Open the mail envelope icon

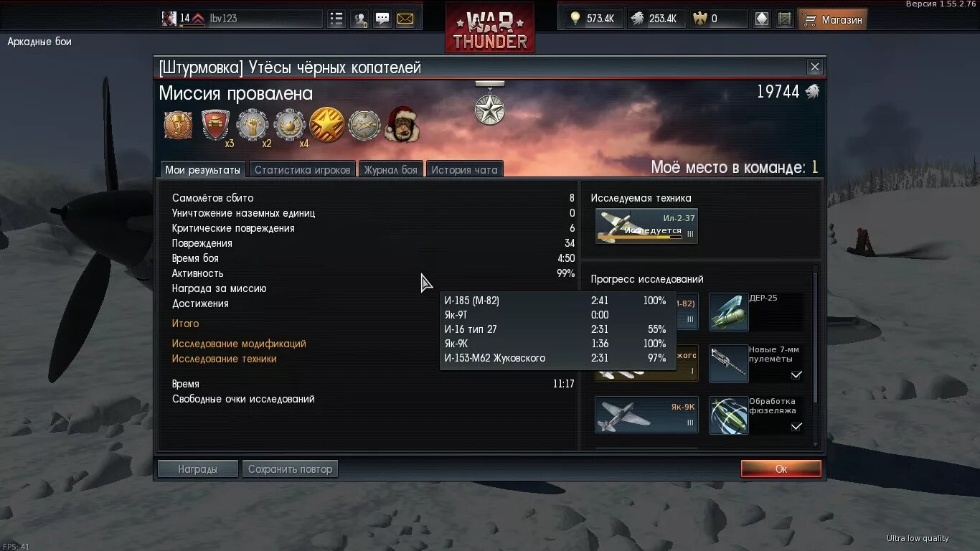pyautogui.click(x=405, y=19)
